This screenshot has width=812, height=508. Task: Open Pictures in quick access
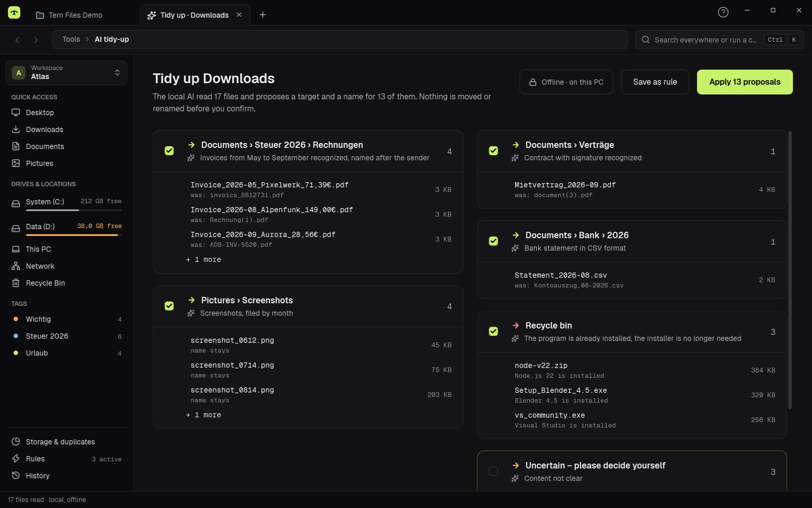point(67,163)
